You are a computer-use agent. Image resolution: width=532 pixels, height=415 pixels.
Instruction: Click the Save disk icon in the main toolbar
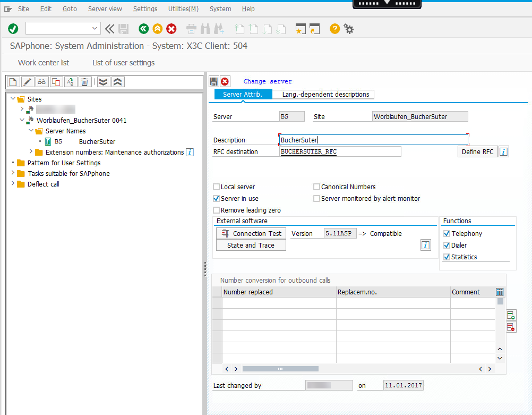pyautogui.click(x=124, y=29)
